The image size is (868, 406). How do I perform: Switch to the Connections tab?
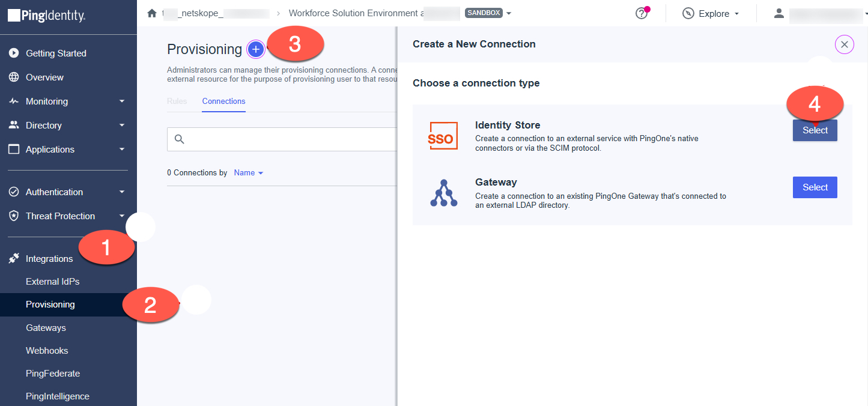pyautogui.click(x=223, y=101)
